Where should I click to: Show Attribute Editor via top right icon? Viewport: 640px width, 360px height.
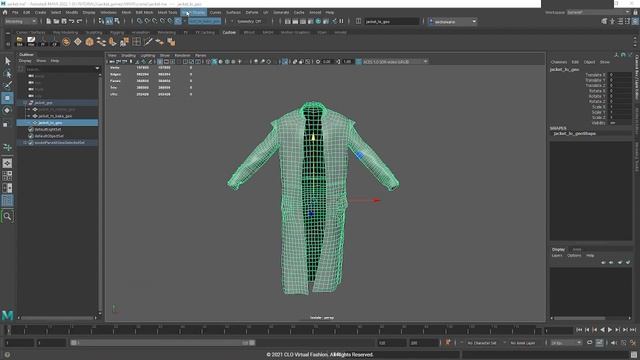click(x=620, y=21)
